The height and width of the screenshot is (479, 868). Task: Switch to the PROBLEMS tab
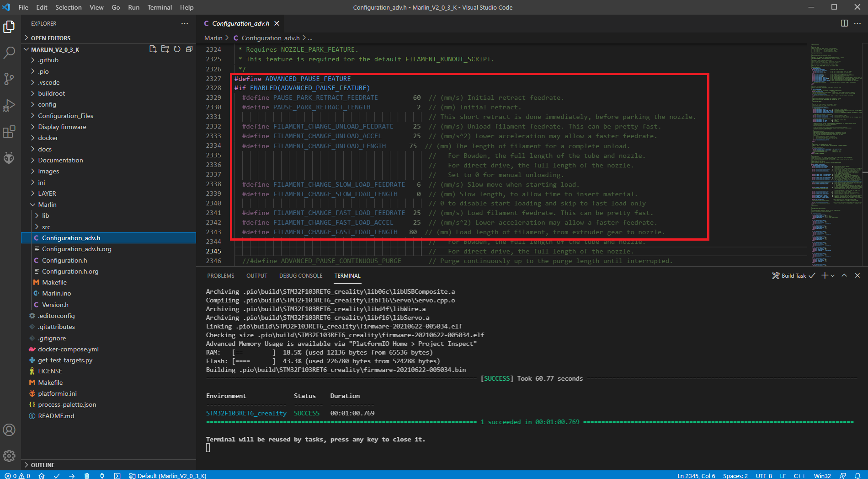pos(220,276)
